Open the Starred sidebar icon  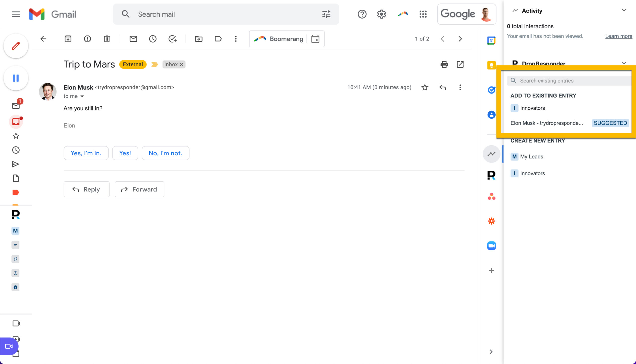click(16, 136)
